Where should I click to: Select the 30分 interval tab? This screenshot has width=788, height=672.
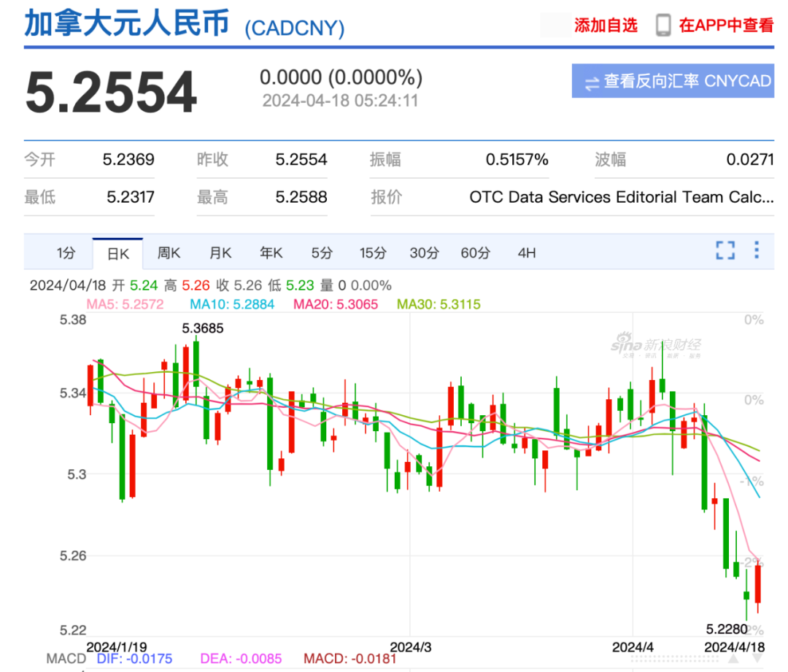tap(424, 252)
